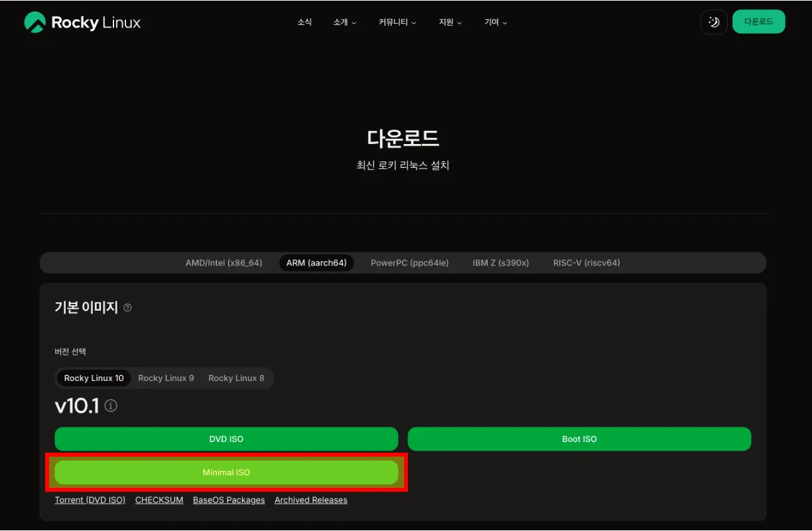Viewport: 812px width, 531px height.
Task: Expand the 소개 dropdown menu
Action: pos(344,22)
